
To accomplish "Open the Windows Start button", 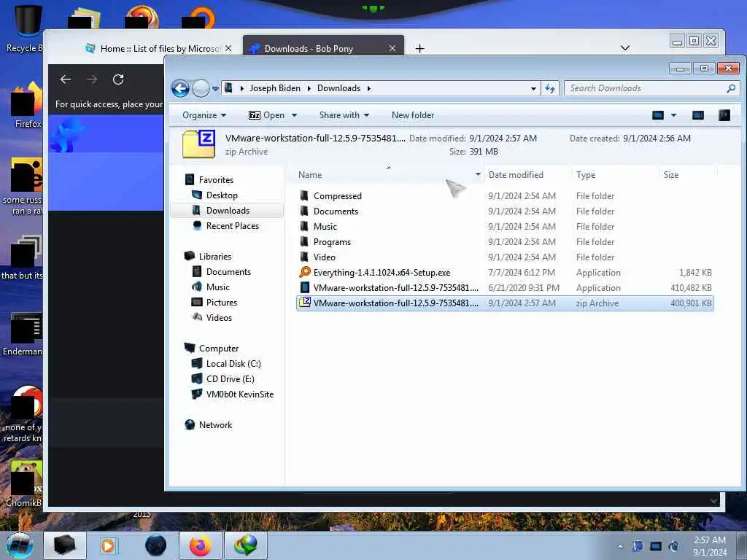I will [20, 545].
